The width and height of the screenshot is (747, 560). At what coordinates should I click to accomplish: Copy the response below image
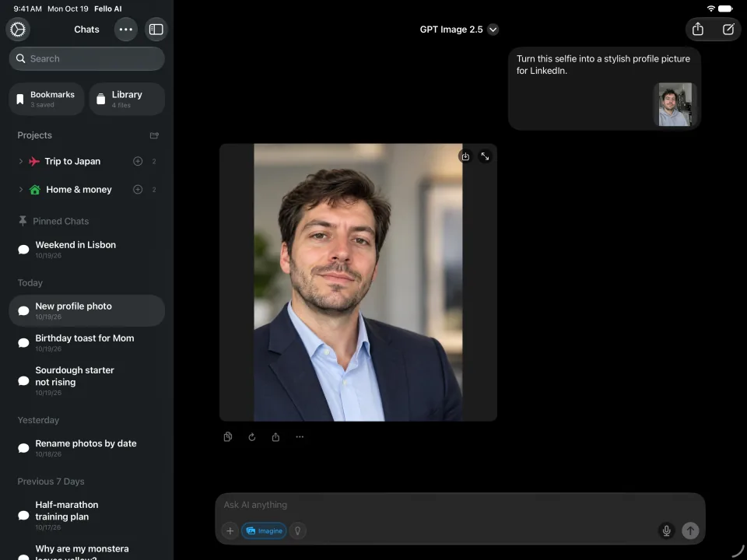(x=228, y=436)
